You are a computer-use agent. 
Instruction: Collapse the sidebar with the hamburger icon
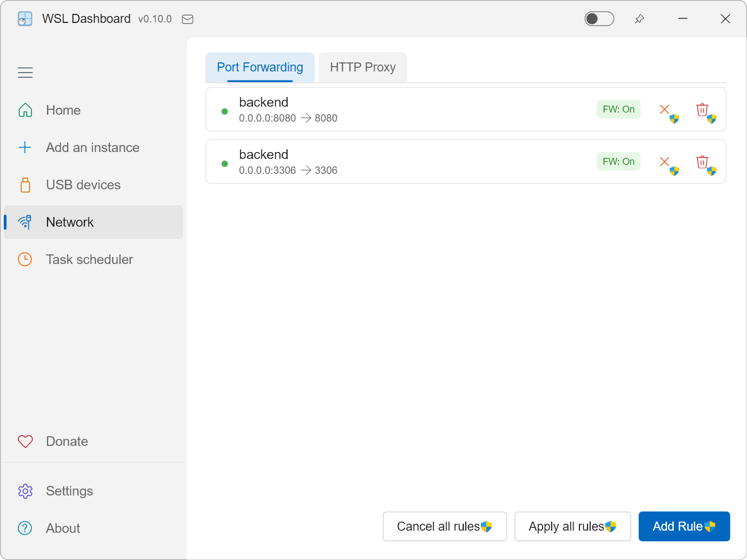pos(25,73)
